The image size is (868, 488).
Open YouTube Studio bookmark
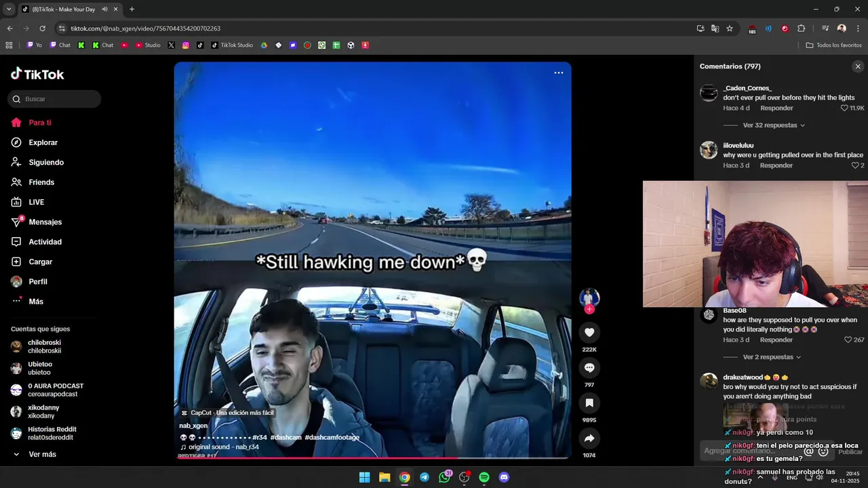click(148, 45)
